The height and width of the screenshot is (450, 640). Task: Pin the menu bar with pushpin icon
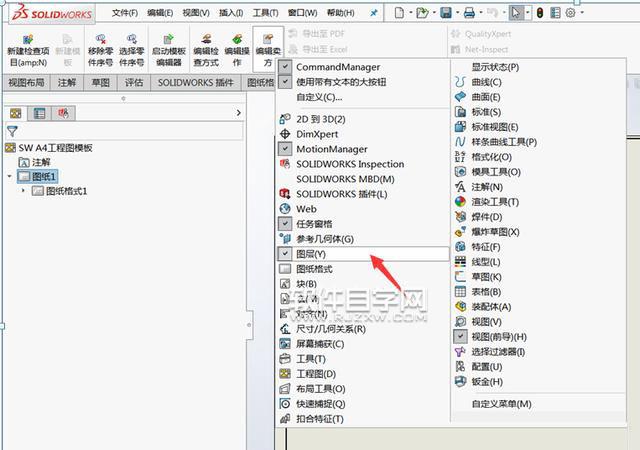point(373,13)
